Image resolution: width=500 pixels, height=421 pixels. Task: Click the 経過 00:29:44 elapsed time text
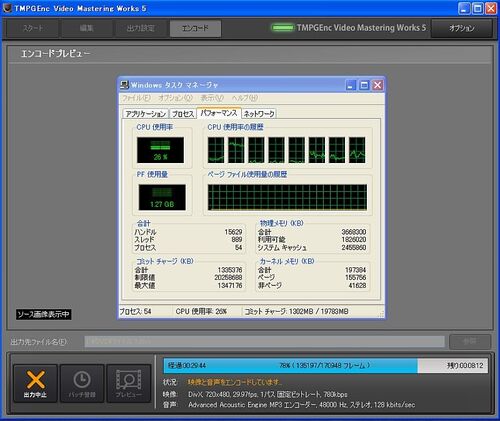187,366
